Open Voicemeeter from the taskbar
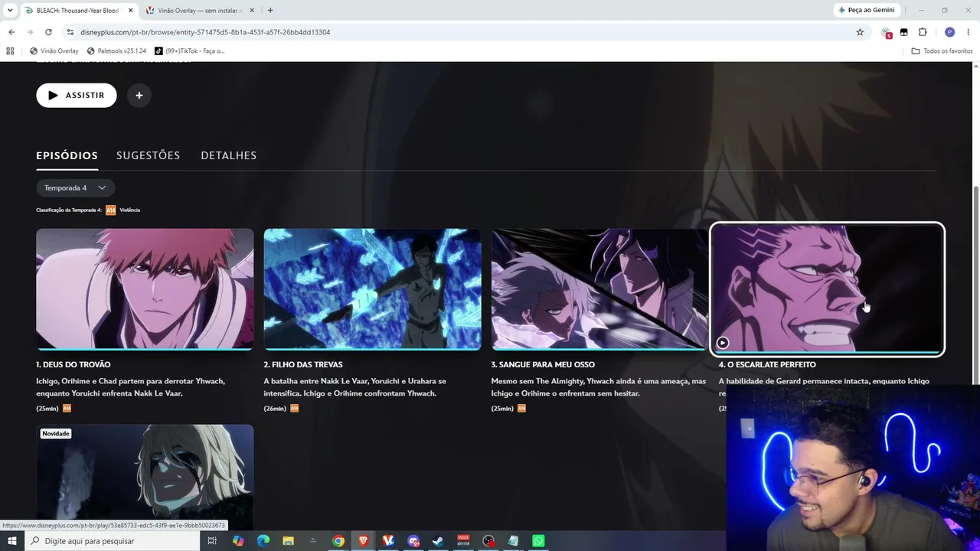Screen dimensions: 980x551 coord(463,541)
